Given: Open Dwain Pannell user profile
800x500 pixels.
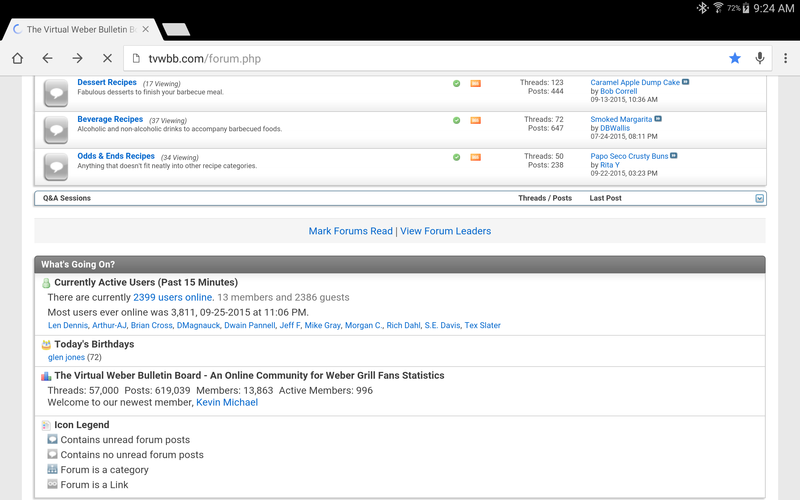Looking at the screenshot, I should tap(250, 326).
